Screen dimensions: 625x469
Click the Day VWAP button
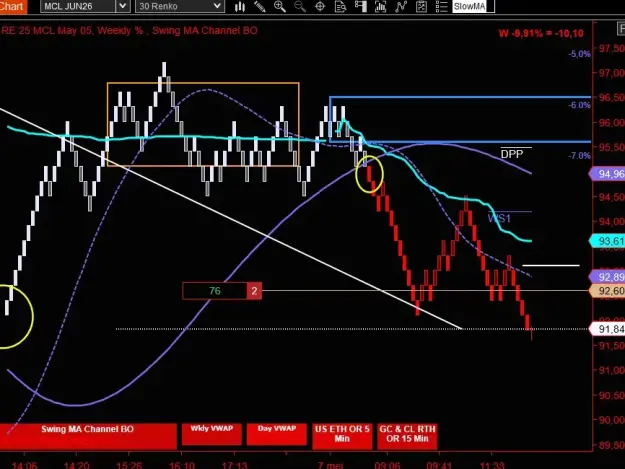click(277, 434)
